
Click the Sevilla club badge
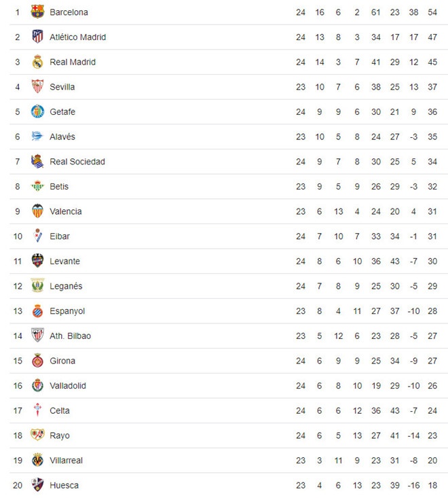click(x=37, y=87)
